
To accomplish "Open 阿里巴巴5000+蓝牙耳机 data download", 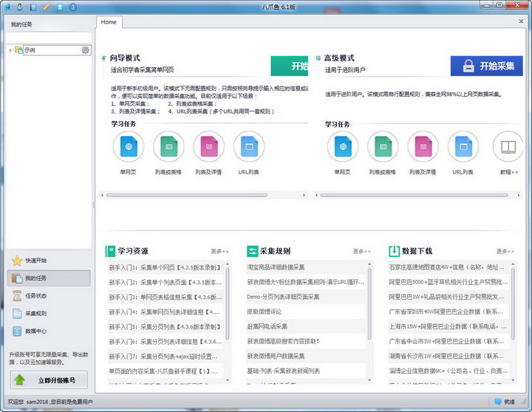I will pyautogui.click(x=449, y=282).
